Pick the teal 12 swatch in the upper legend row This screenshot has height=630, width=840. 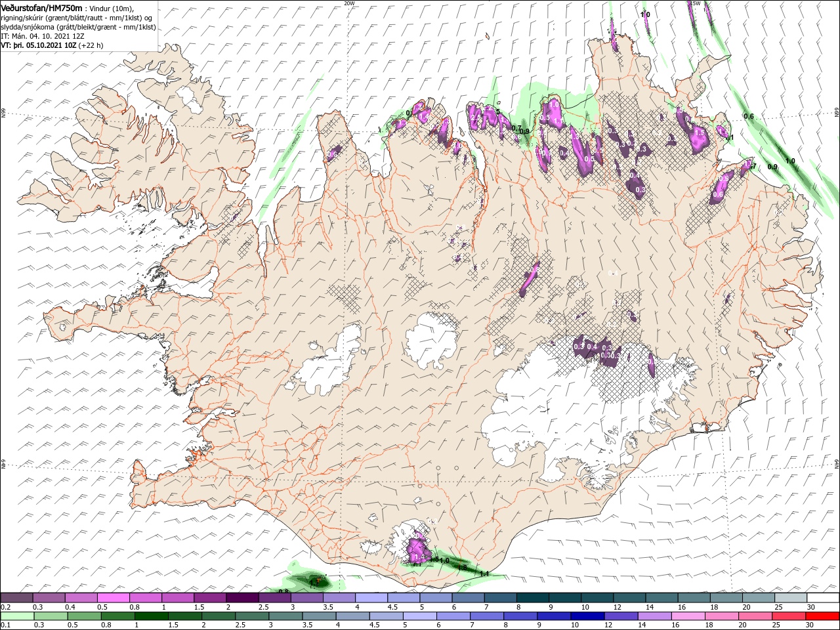coord(629,598)
